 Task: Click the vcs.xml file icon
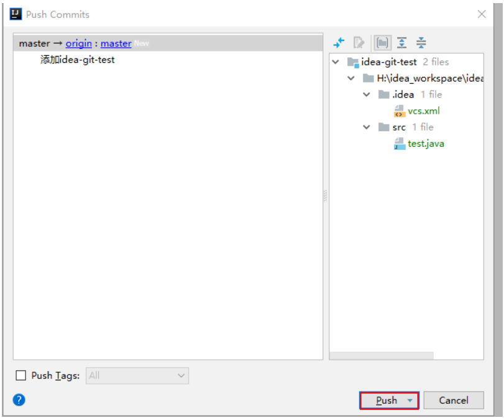[399, 111]
